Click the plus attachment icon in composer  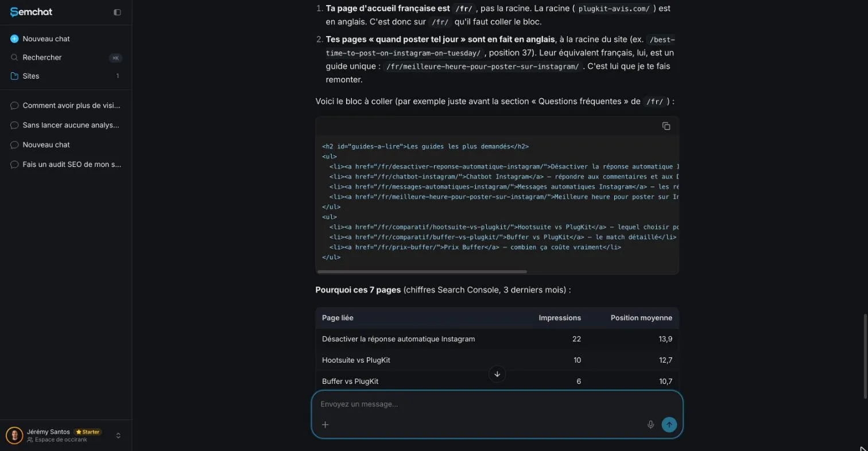point(325,425)
